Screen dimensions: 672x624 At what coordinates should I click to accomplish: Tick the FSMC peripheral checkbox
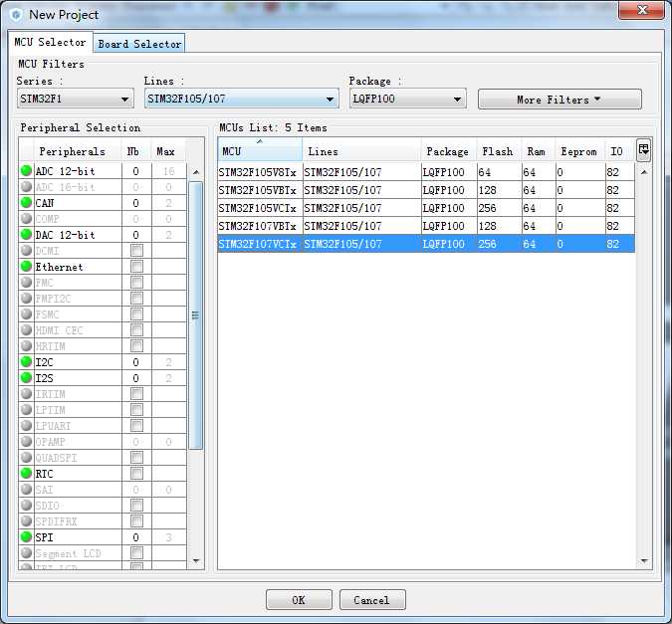tap(136, 313)
